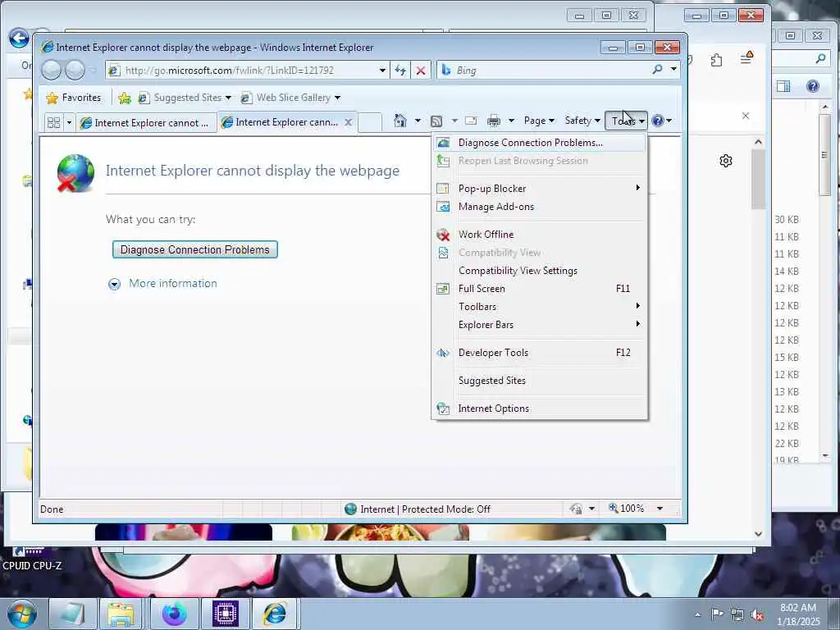Click the Help icon dropdown
This screenshot has width=840, height=630.
point(662,121)
